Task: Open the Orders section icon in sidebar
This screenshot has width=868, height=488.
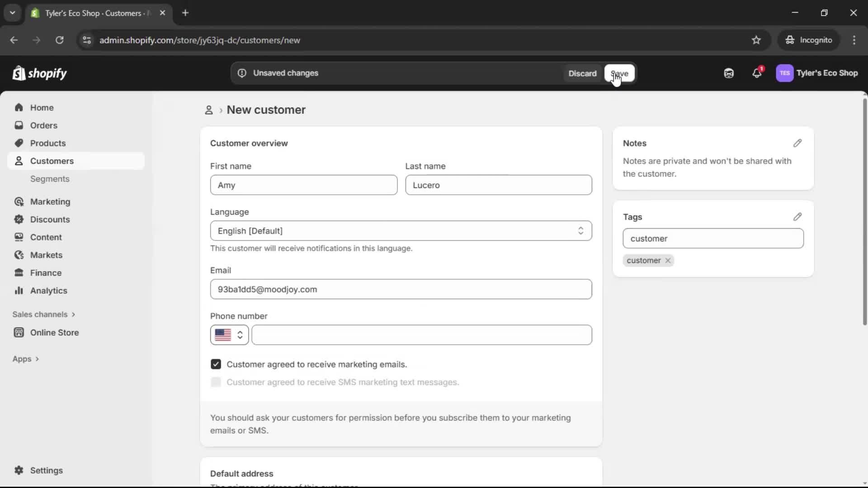Action: 19,125
